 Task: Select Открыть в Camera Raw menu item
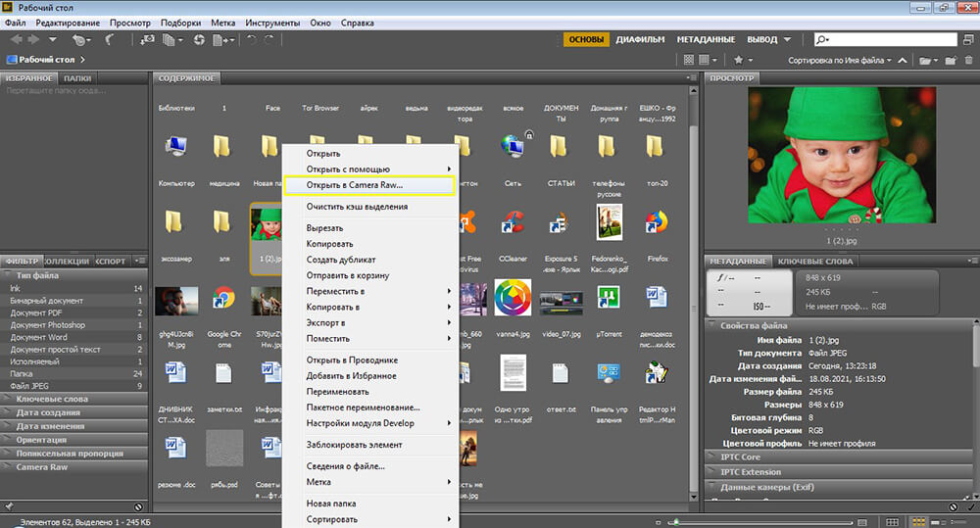[369, 185]
